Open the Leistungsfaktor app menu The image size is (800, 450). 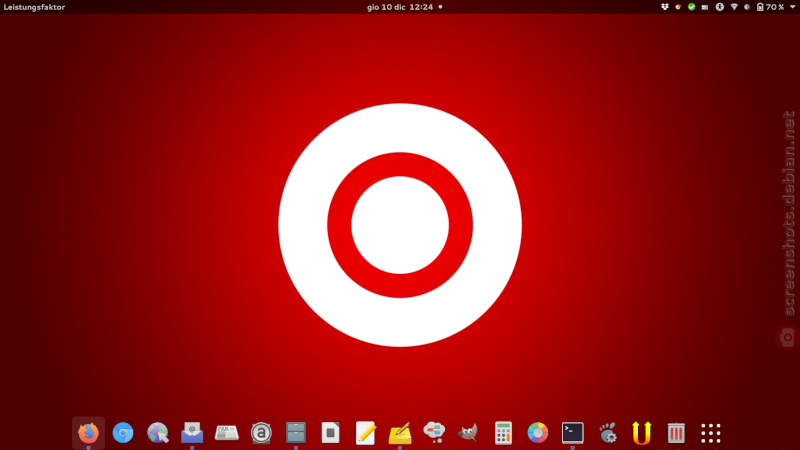[34, 7]
